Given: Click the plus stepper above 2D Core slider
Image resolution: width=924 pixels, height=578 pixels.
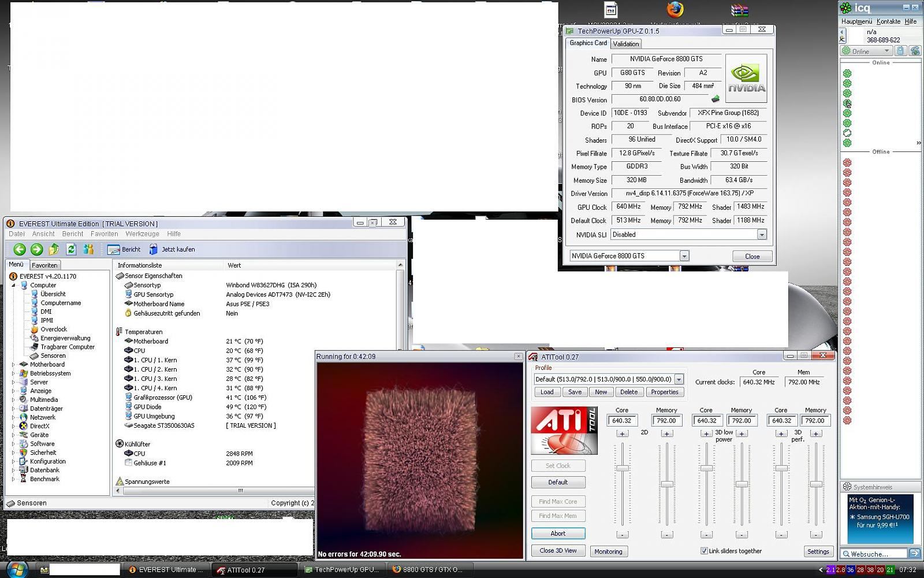Looking at the screenshot, I should pos(622,433).
